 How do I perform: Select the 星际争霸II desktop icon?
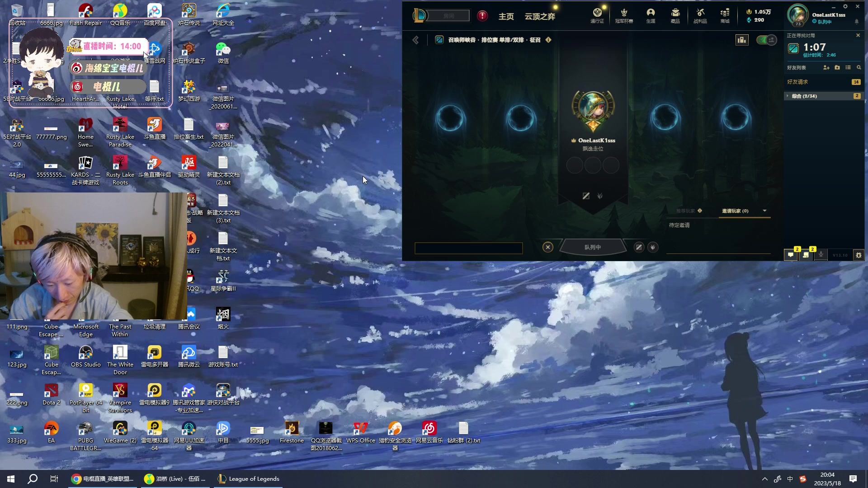click(x=223, y=281)
